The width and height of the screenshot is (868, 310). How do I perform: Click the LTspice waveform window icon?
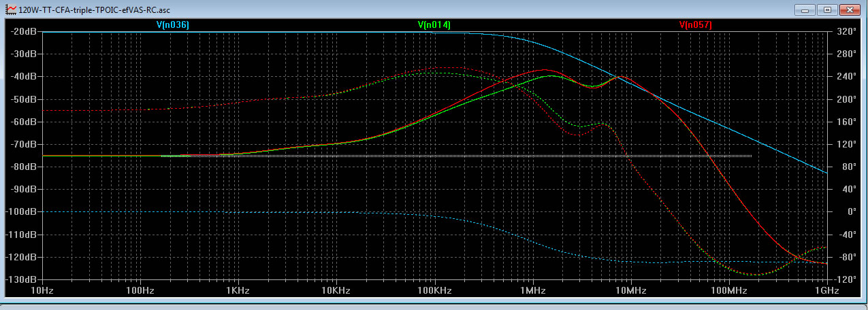(11, 10)
